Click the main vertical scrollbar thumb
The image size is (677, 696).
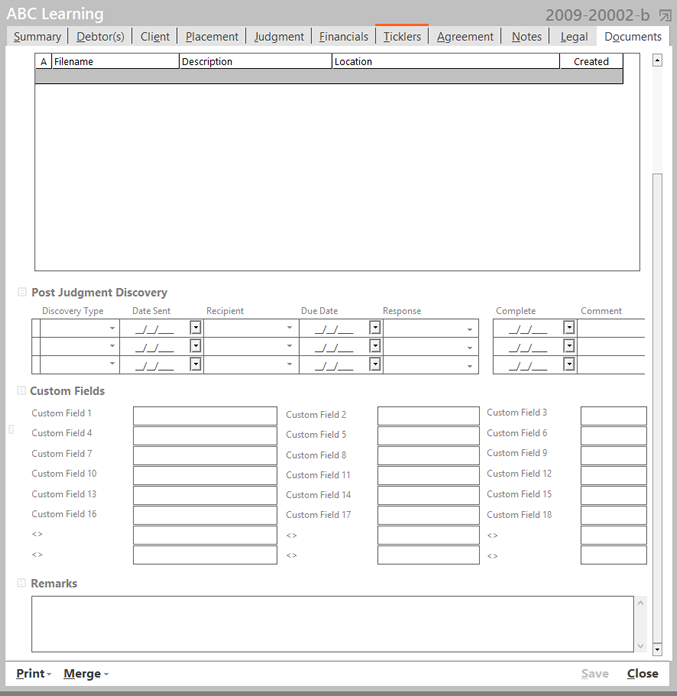pyautogui.click(x=657, y=407)
